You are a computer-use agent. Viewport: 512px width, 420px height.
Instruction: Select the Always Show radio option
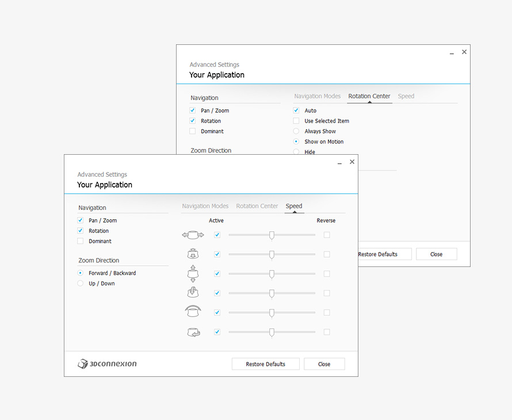[296, 131]
